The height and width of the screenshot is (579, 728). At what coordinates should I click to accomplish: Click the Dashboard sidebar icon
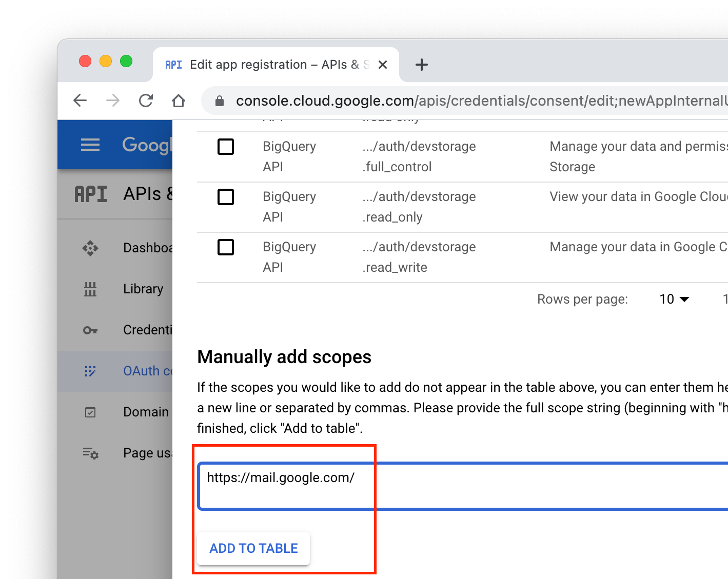coord(90,248)
